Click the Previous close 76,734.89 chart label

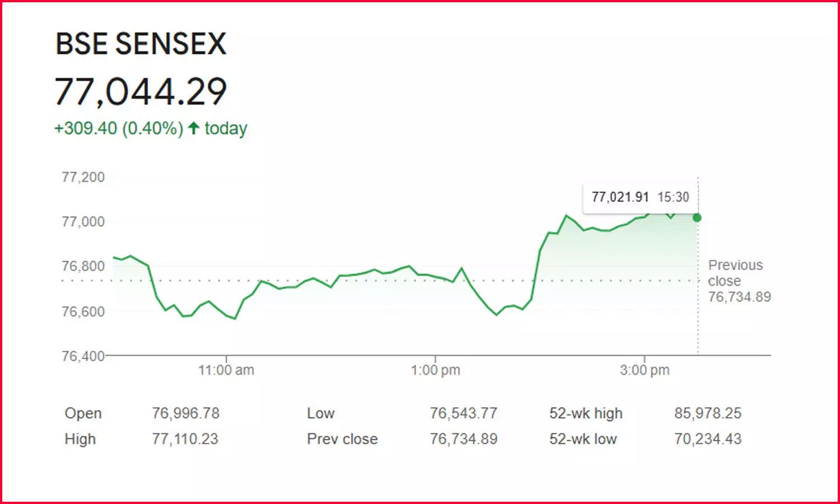tap(739, 281)
